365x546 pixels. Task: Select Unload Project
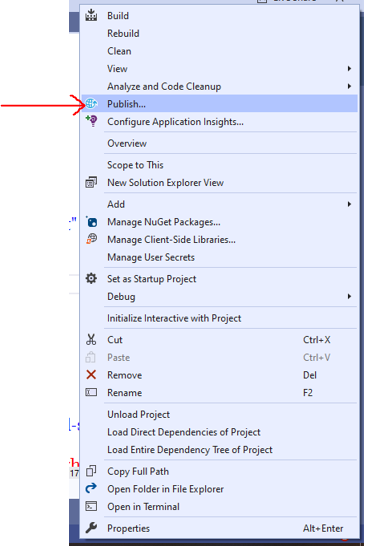pos(219,414)
